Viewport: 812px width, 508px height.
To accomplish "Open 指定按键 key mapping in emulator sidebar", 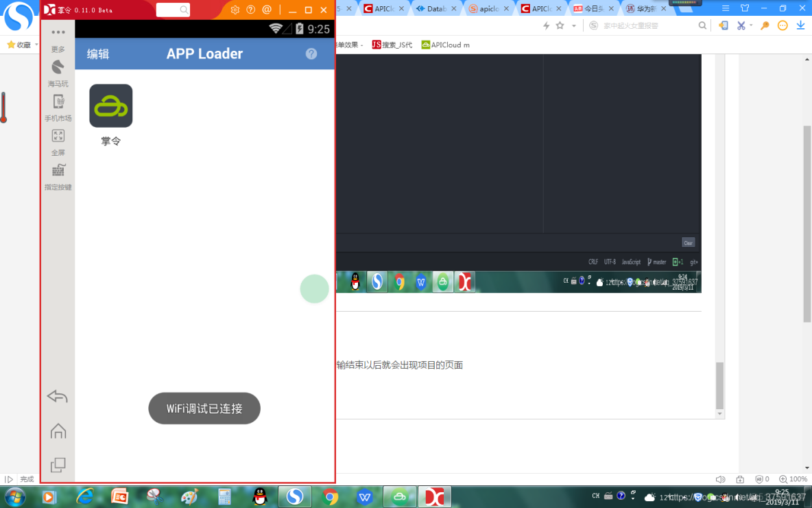I will (58, 176).
